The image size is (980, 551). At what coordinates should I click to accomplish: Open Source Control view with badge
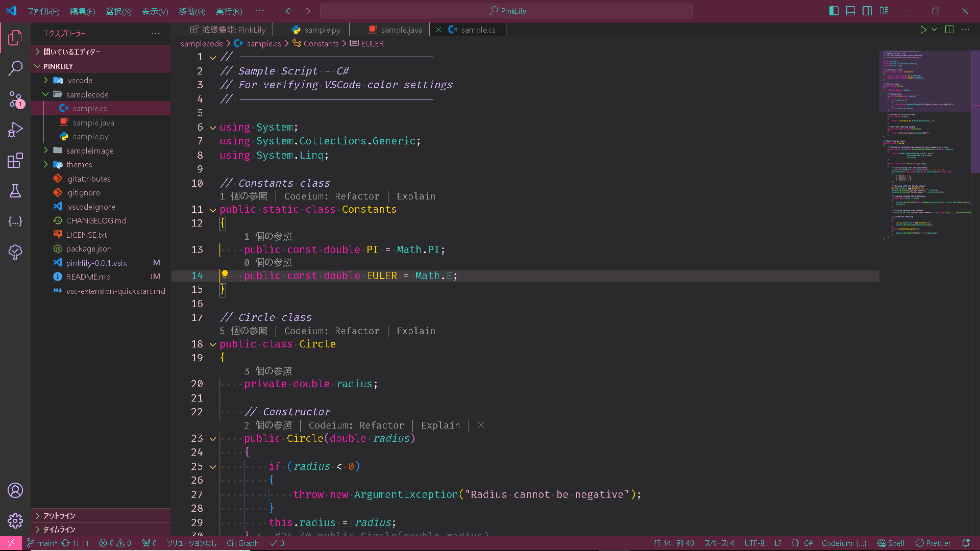coord(15,99)
